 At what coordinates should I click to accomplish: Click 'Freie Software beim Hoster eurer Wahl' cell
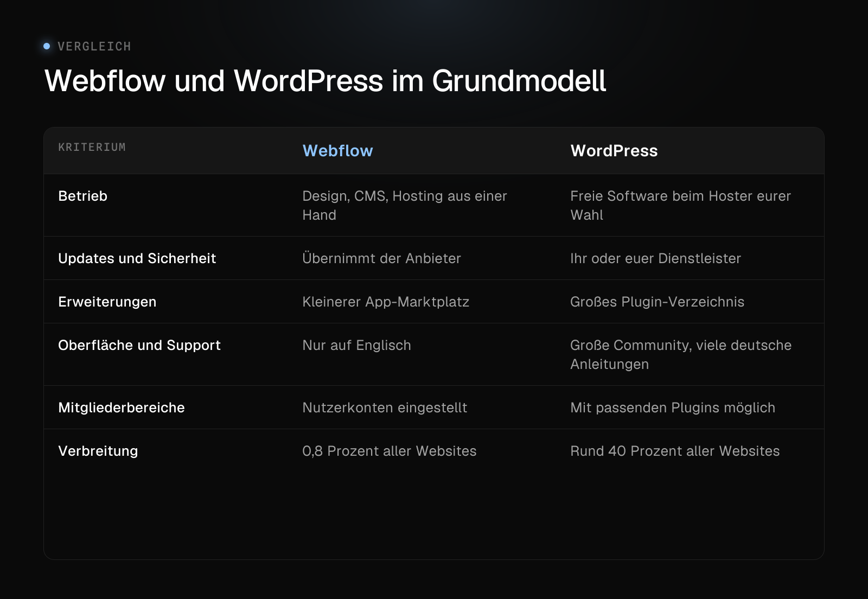point(680,206)
